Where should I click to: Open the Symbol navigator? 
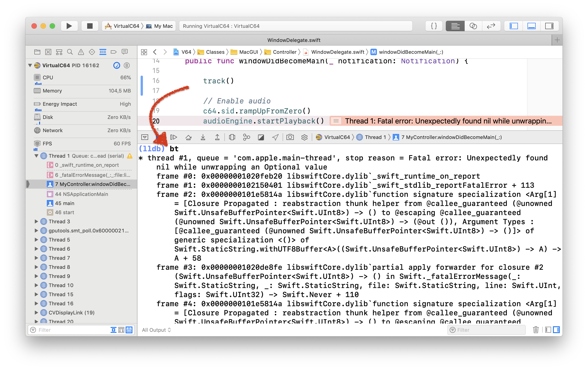coord(59,52)
